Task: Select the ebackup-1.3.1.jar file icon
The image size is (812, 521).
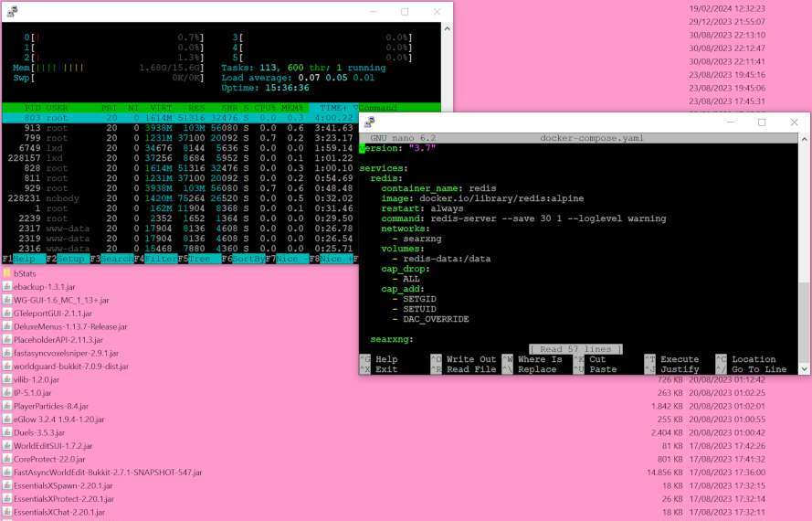Action: (7, 286)
